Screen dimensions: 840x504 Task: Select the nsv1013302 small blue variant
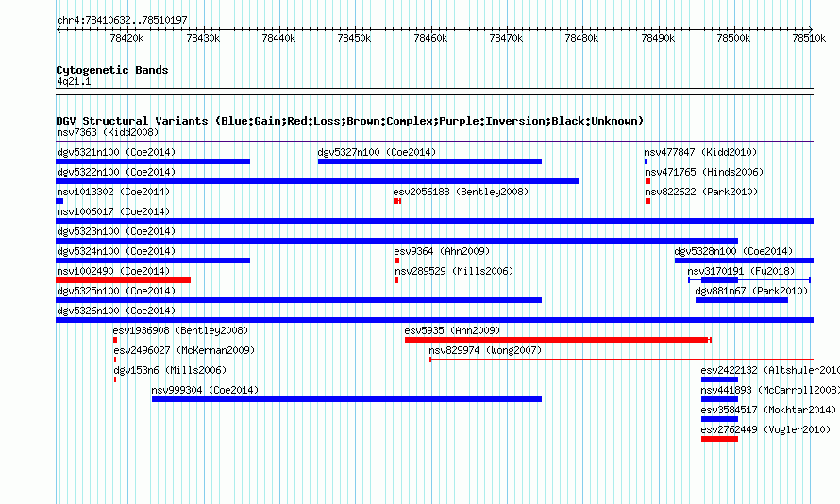pyautogui.click(x=59, y=201)
